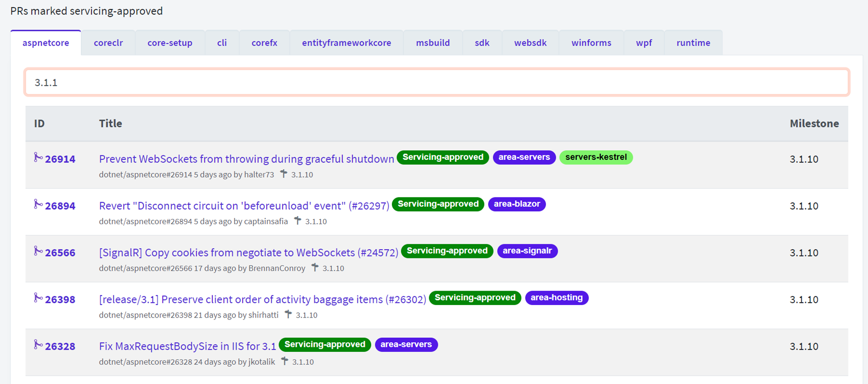Switch to the entityframeworkcore tab
This screenshot has width=868, height=384.
(x=347, y=43)
